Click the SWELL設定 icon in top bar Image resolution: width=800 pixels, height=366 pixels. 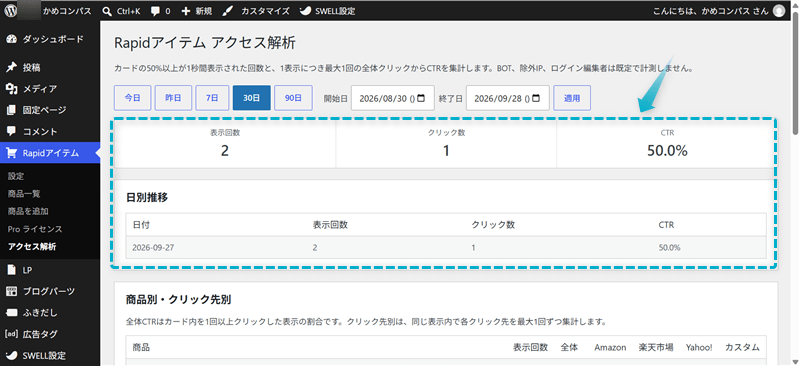pos(305,11)
